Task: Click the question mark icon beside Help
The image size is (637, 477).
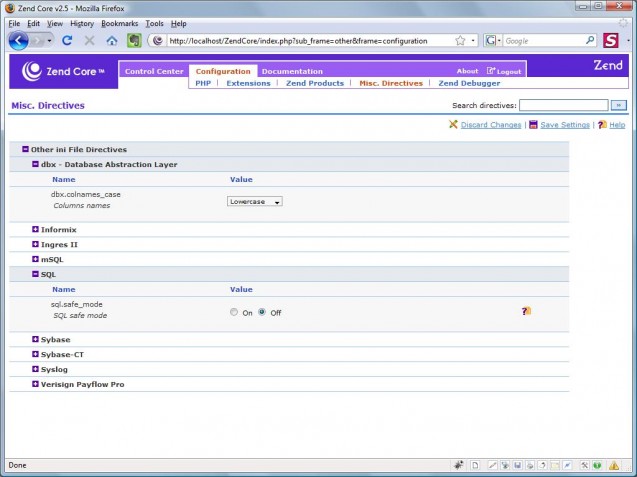Action: pos(602,124)
